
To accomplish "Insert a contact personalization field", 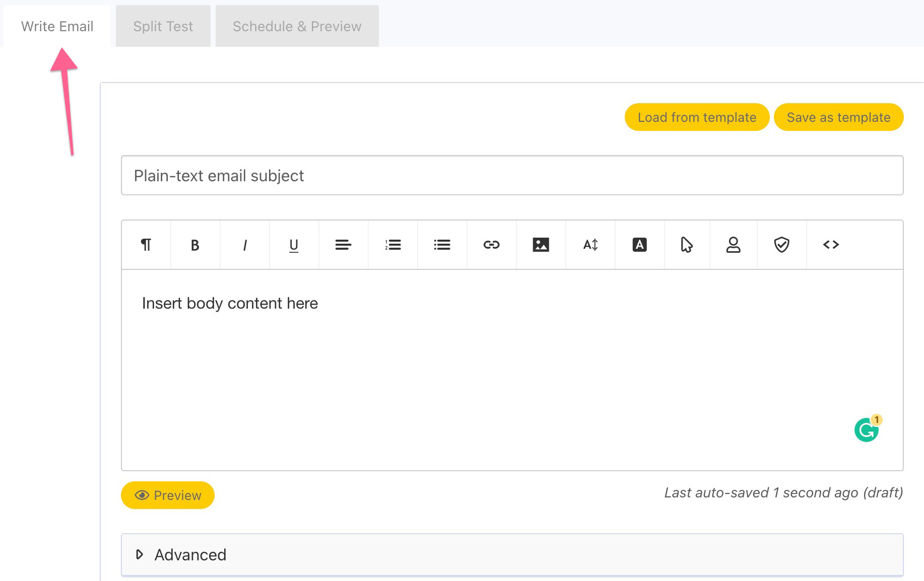I will (x=733, y=245).
